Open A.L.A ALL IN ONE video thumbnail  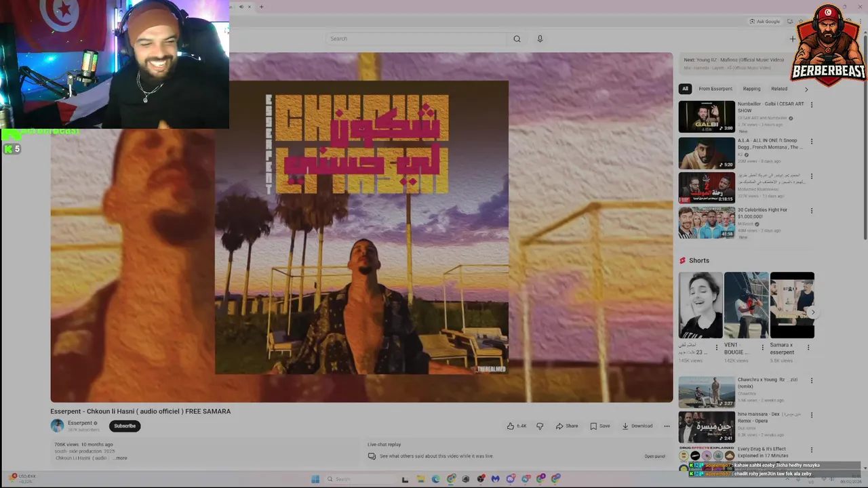(x=707, y=152)
